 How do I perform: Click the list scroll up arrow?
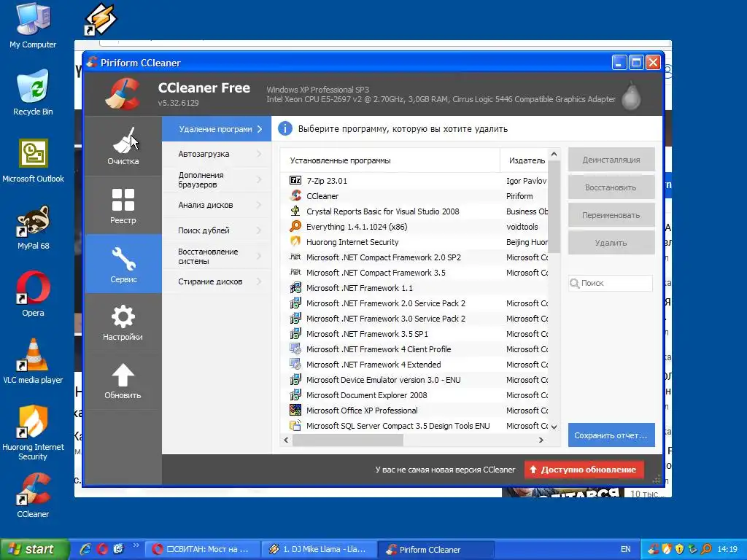point(554,155)
